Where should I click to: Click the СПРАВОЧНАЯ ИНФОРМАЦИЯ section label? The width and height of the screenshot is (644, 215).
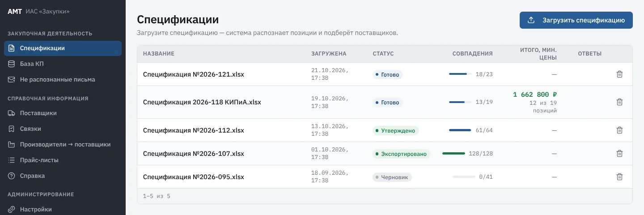(x=48, y=99)
